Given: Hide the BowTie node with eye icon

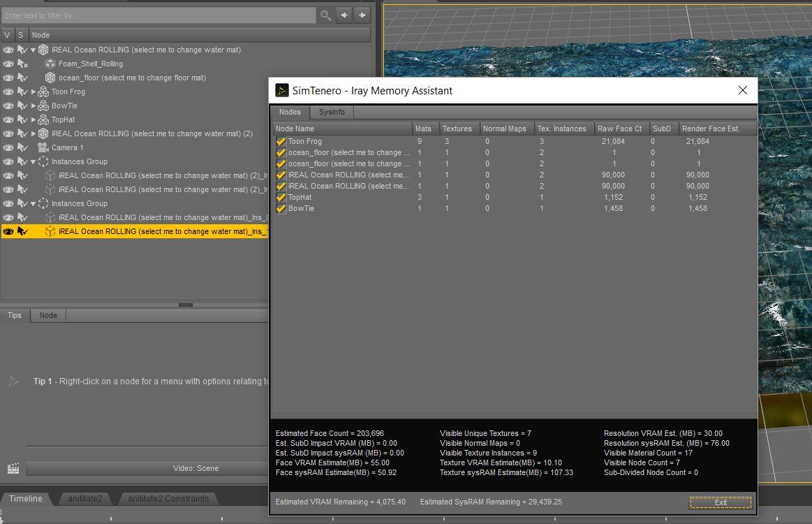Looking at the screenshot, I should (8, 105).
